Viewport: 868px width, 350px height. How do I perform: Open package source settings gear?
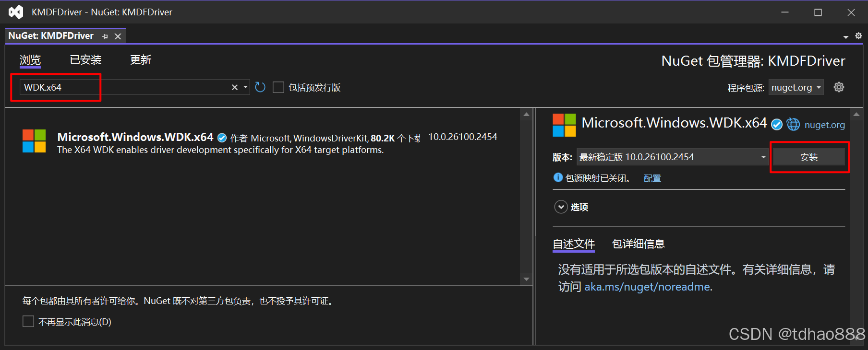(839, 87)
